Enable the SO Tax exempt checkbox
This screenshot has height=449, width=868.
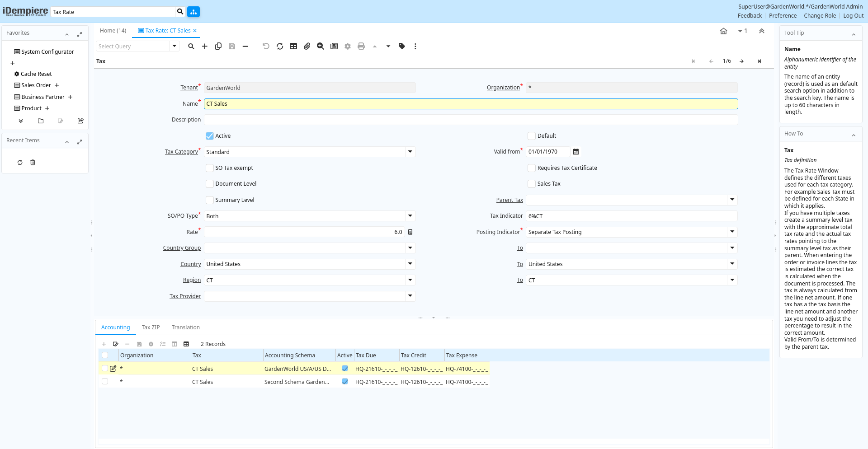tap(210, 168)
